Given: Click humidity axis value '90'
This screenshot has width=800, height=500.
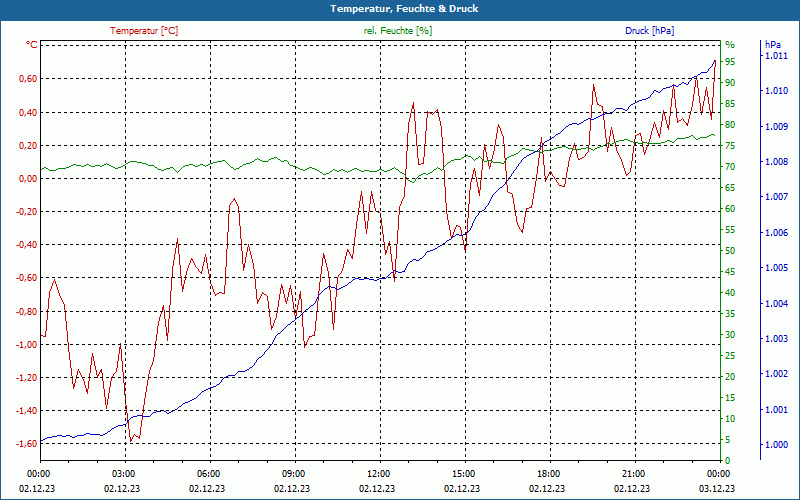Looking at the screenshot, I should pos(730,83).
